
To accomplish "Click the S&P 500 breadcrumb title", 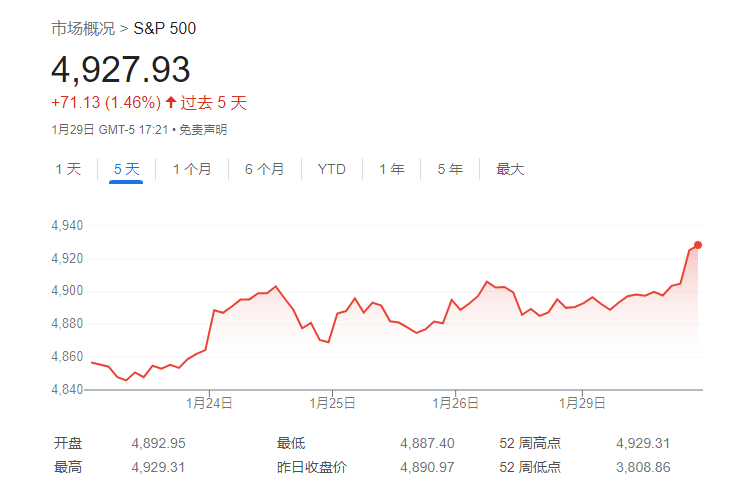I will (x=164, y=28).
